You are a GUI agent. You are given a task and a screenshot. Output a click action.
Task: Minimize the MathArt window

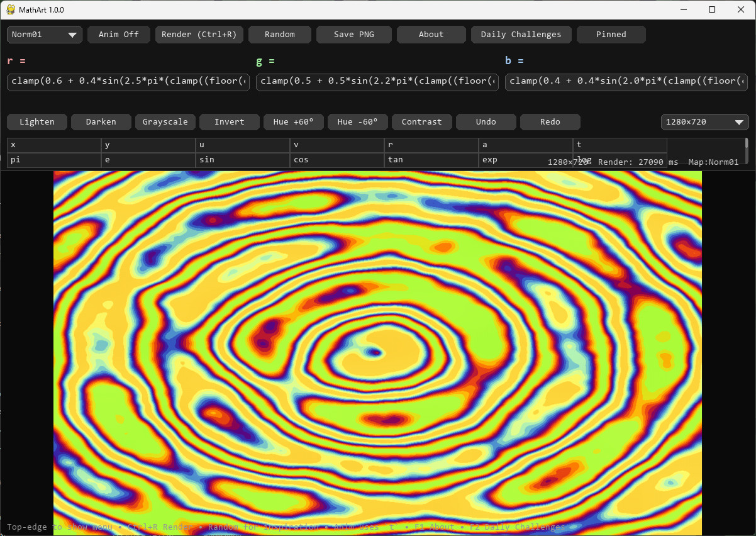pyautogui.click(x=683, y=9)
